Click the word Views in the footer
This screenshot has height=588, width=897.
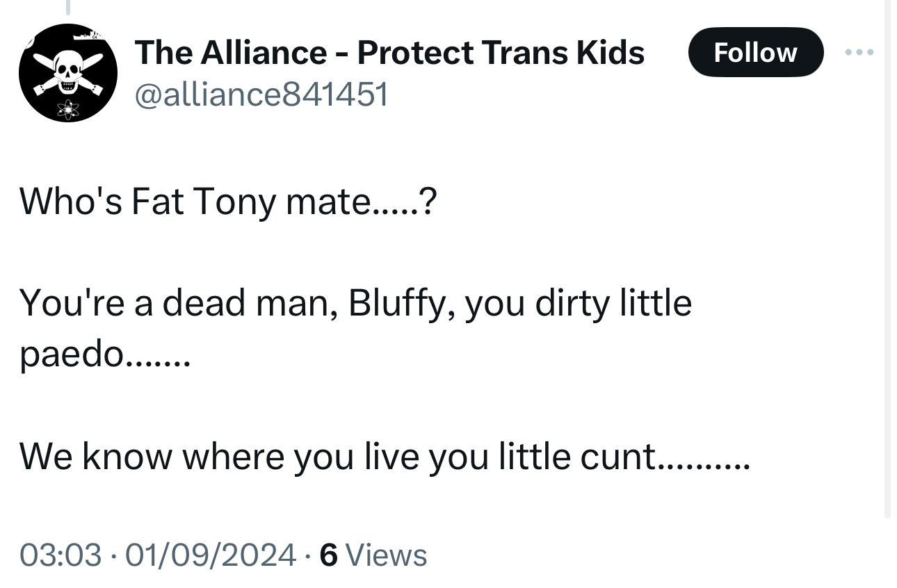(x=386, y=555)
